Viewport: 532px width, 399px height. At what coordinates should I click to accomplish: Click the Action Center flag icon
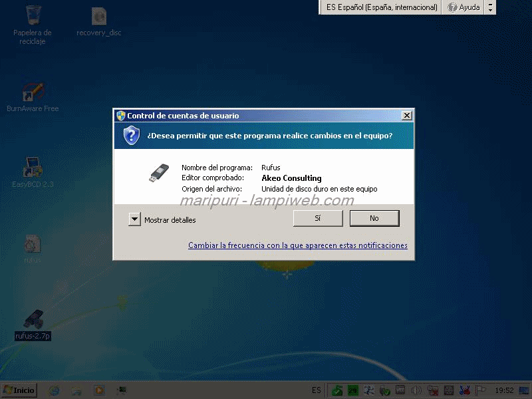(x=480, y=390)
